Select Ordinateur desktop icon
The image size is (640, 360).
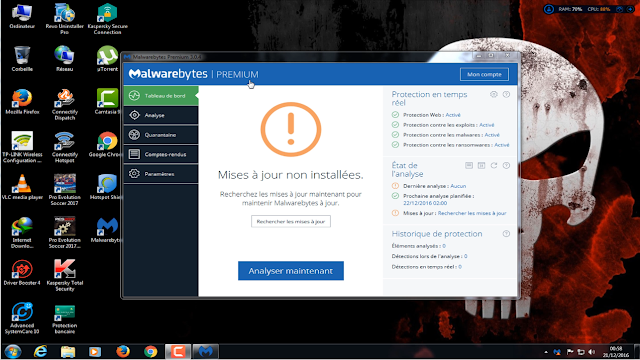point(22,16)
